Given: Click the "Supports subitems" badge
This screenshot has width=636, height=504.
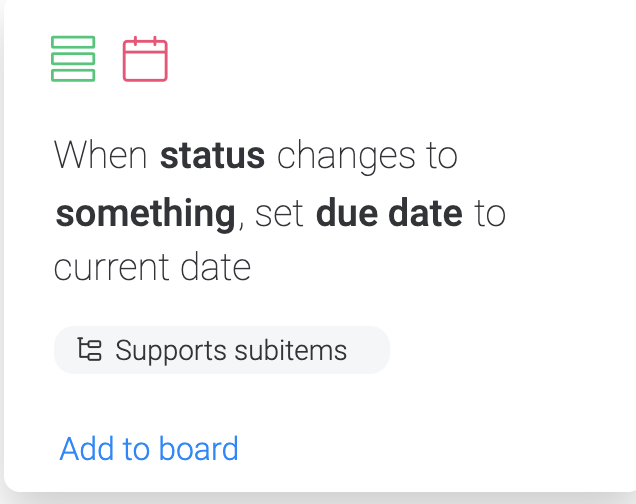Looking at the screenshot, I should pyautogui.click(x=221, y=350).
